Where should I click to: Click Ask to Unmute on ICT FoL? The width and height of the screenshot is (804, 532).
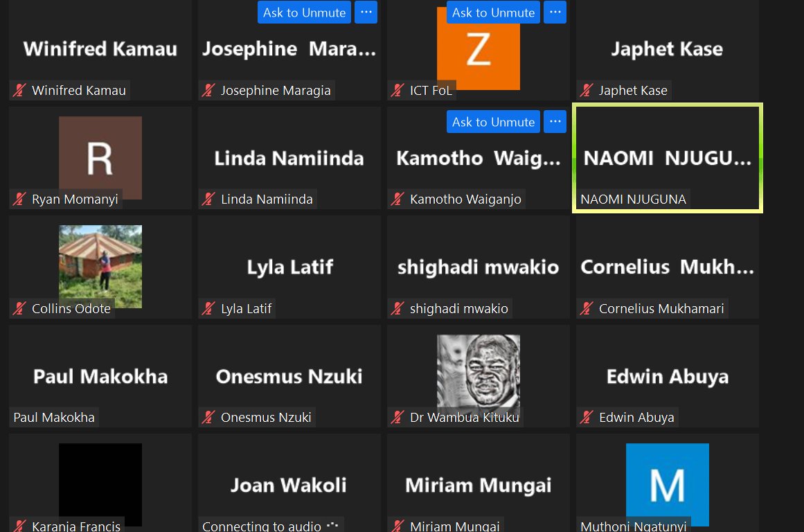coord(493,12)
